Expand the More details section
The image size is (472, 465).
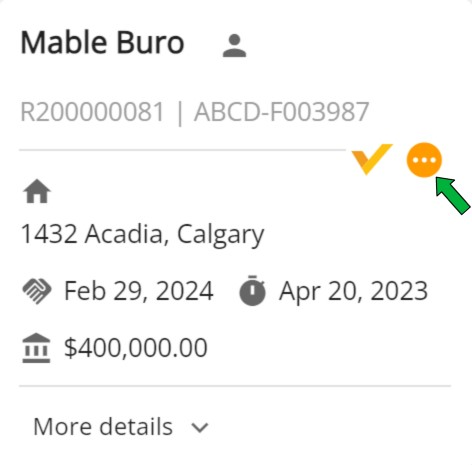[x=121, y=426]
